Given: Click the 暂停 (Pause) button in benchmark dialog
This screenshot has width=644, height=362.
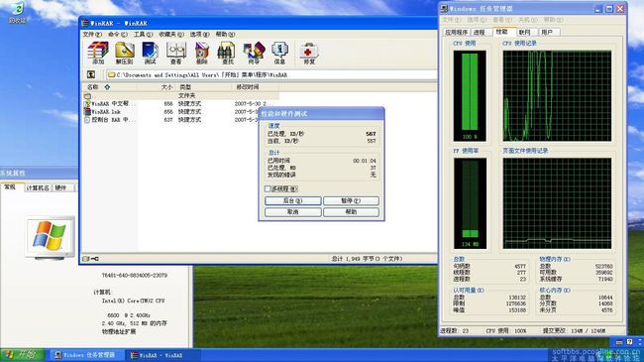Looking at the screenshot, I should pos(351,200).
